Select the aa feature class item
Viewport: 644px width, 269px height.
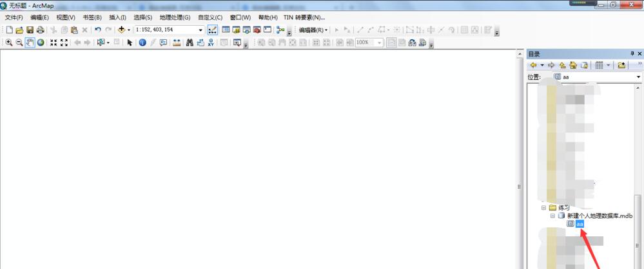[580, 224]
